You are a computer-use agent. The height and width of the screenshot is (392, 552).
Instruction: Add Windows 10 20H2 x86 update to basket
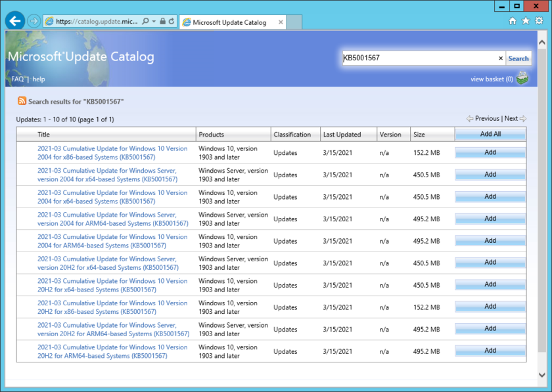tap(490, 307)
